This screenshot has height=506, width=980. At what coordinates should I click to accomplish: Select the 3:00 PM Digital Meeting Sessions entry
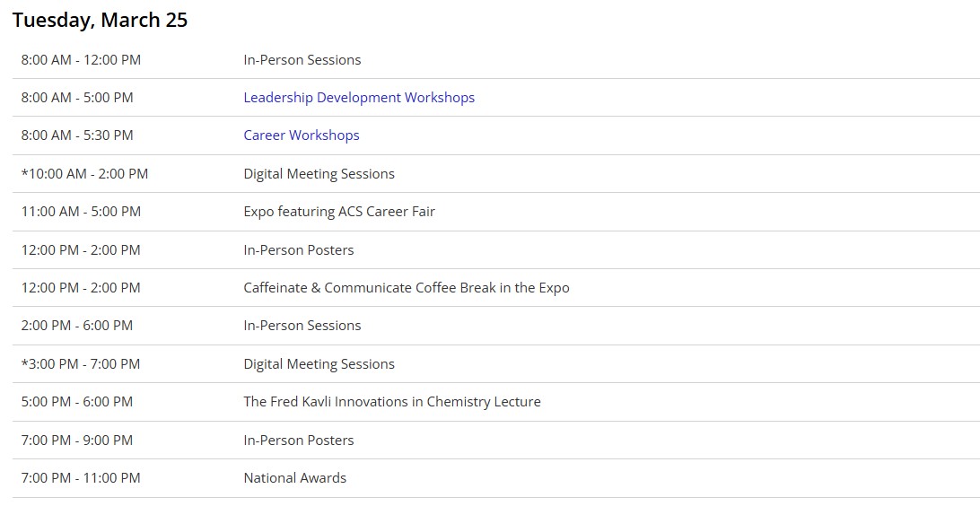pos(319,363)
